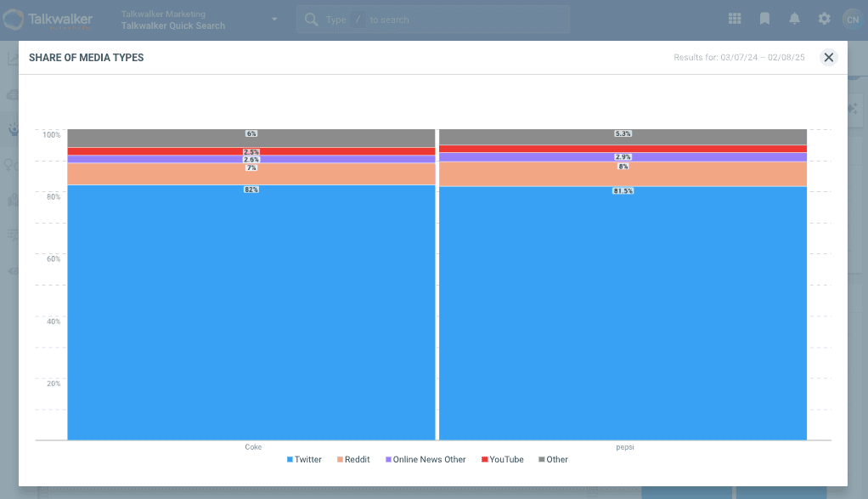Expand the Talkwalker Quick Search project dropdown
The height and width of the screenshot is (499, 868).
(274, 20)
